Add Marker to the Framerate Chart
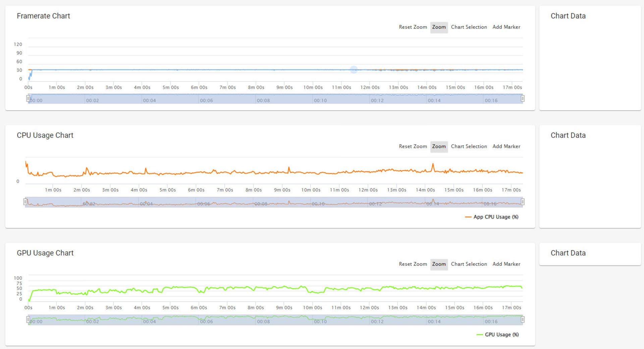The width and height of the screenshot is (644, 349). (x=506, y=27)
